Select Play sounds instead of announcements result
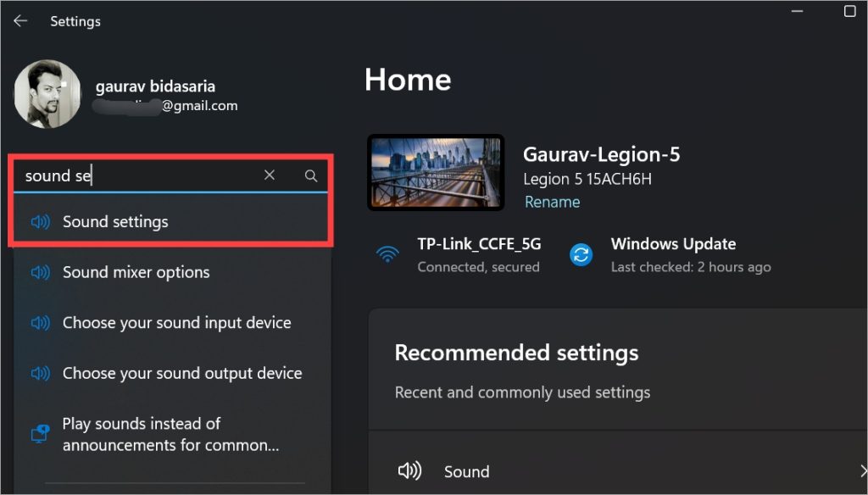This screenshot has height=495, width=868. 171,434
